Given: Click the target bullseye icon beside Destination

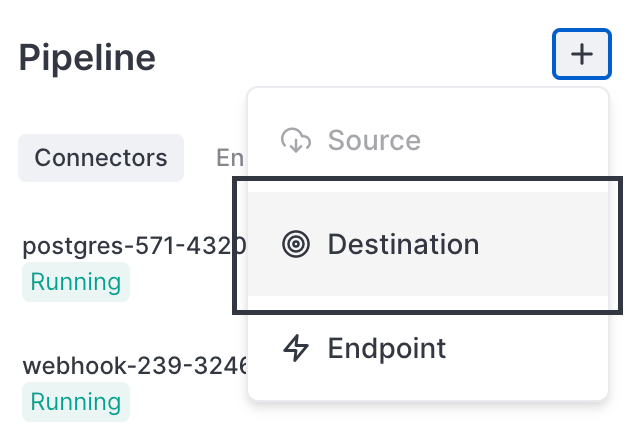Looking at the screenshot, I should click(296, 244).
